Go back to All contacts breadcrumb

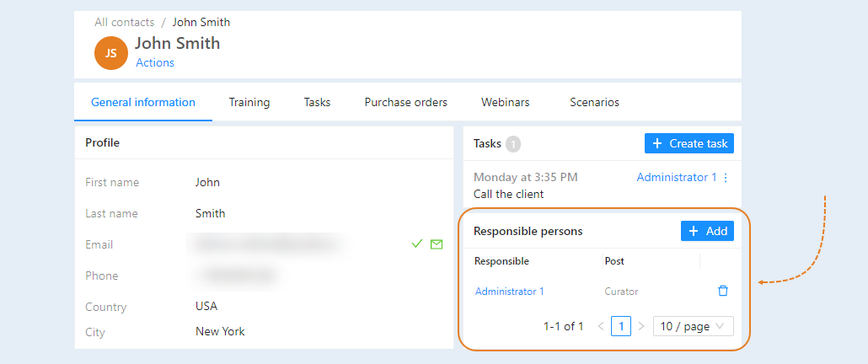(125, 23)
